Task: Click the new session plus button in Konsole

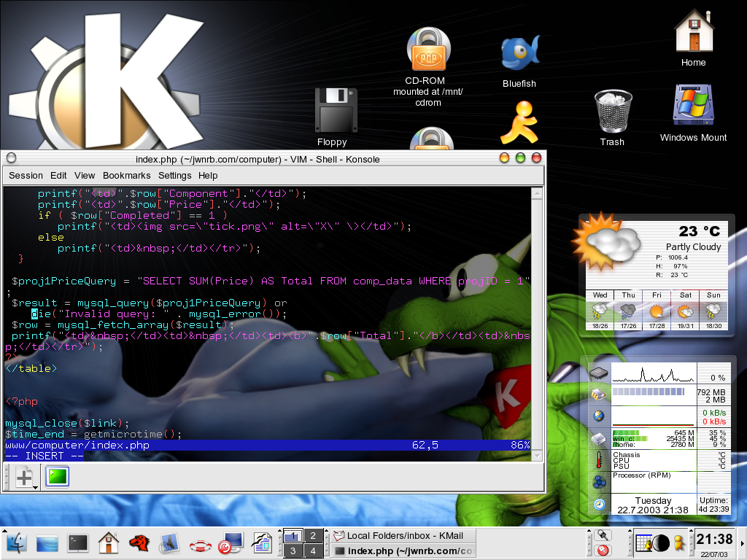Action: 24,477
